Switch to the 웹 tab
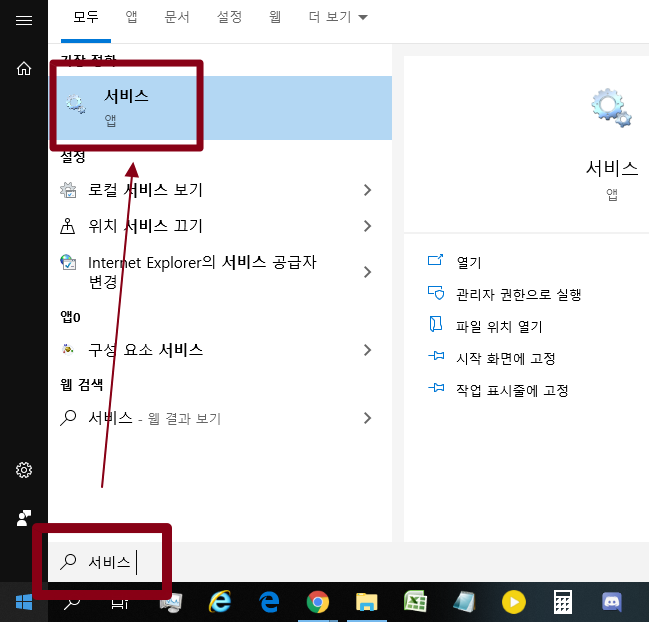This screenshot has height=622, width=649. (x=275, y=17)
